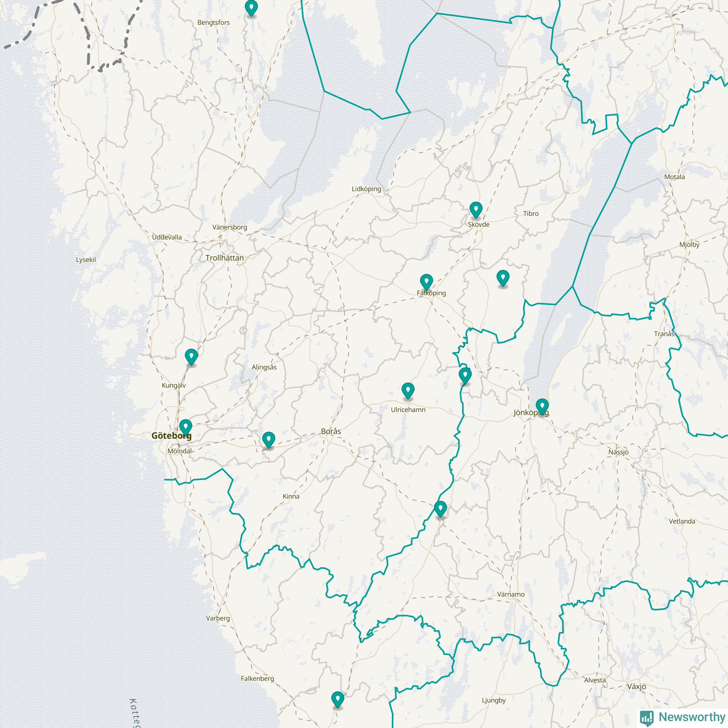Image resolution: width=728 pixels, height=728 pixels.
Task: Click the Ulricehamn label
Action: [408, 409]
